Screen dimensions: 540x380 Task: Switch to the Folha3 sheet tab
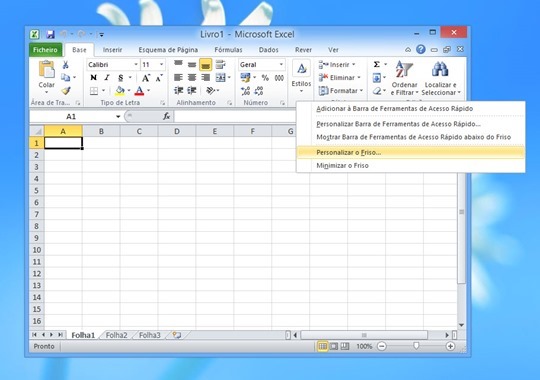pyautogui.click(x=150, y=335)
